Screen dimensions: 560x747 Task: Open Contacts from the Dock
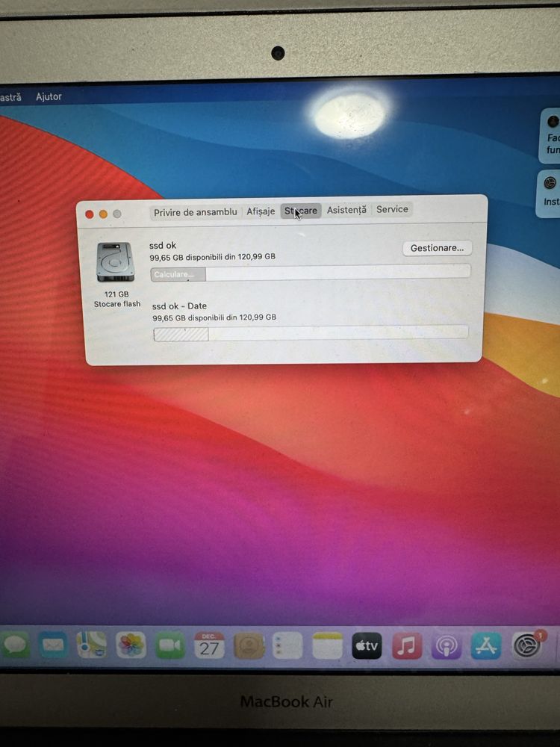pyautogui.click(x=249, y=646)
